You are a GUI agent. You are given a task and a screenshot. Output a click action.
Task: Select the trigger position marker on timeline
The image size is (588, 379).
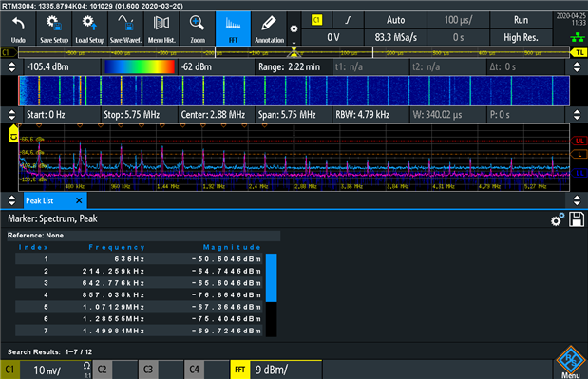pyautogui.click(x=294, y=52)
